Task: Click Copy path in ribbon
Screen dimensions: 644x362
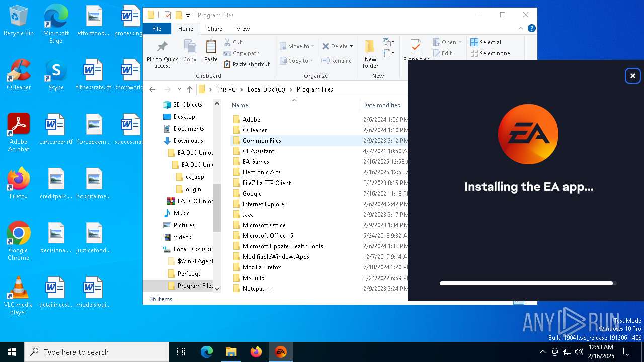Action: [242, 53]
